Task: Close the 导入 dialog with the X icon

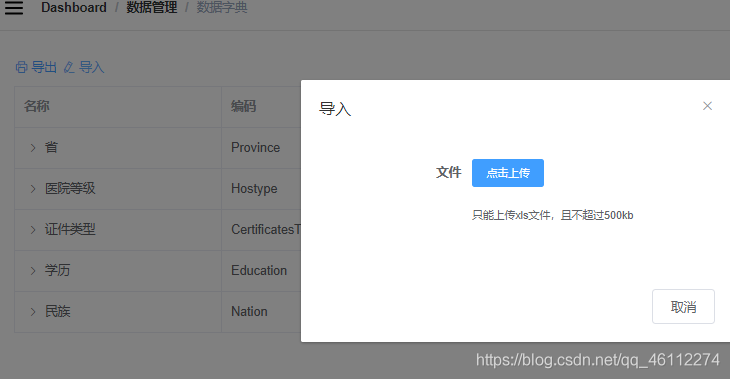Action: 707,106
